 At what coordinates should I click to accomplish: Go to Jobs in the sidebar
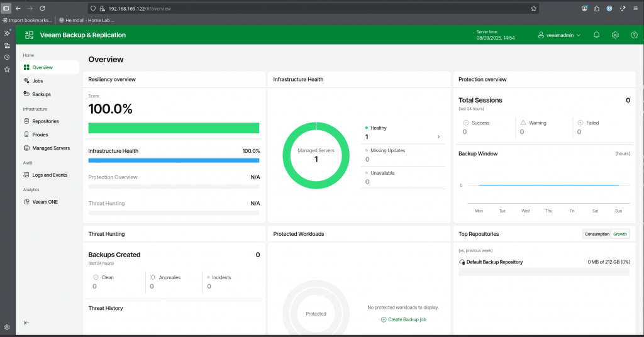pos(49,81)
